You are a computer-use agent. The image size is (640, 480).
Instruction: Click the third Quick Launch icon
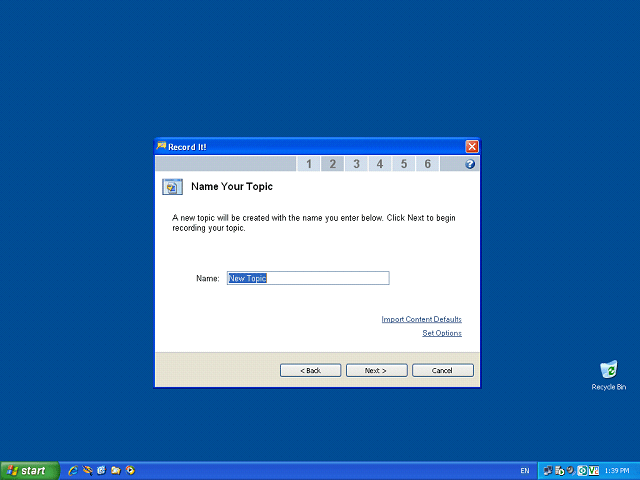point(102,471)
